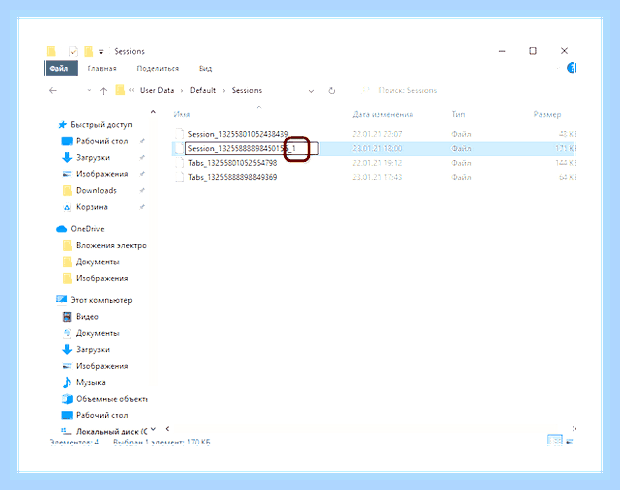Open OneDrive in the navigation pane
620x490 pixels.
(87, 229)
